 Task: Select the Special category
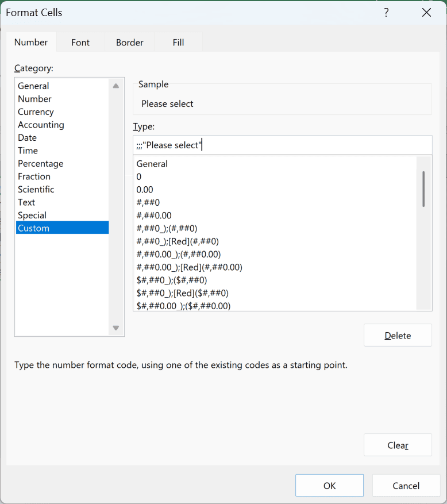point(63,215)
